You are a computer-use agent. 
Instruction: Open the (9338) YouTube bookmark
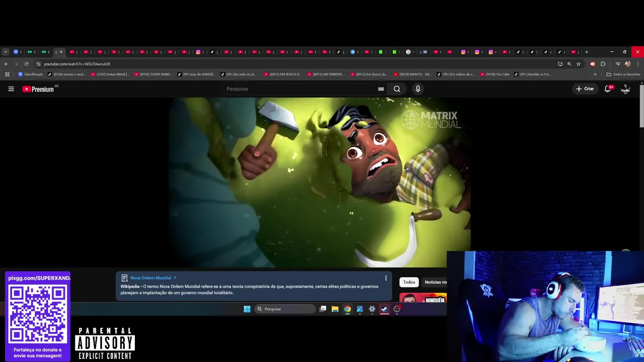495,74
